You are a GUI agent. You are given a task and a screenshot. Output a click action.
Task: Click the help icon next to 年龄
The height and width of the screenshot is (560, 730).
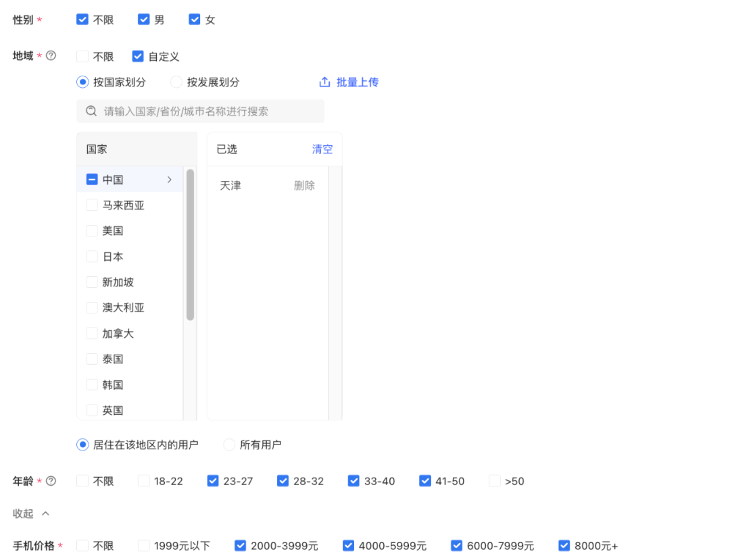(x=51, y=480)
